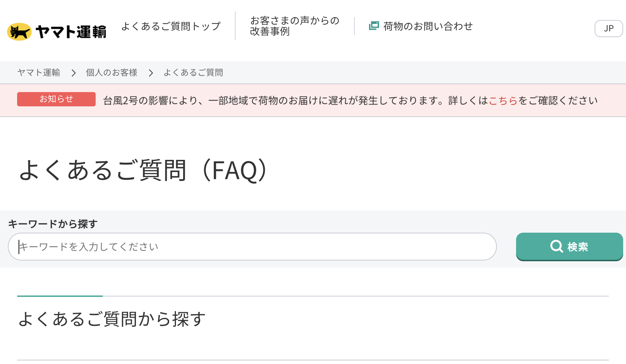Screen dimensions: 626x364
Task: Click the お知らせ notice badge
Action: point(56,99)
